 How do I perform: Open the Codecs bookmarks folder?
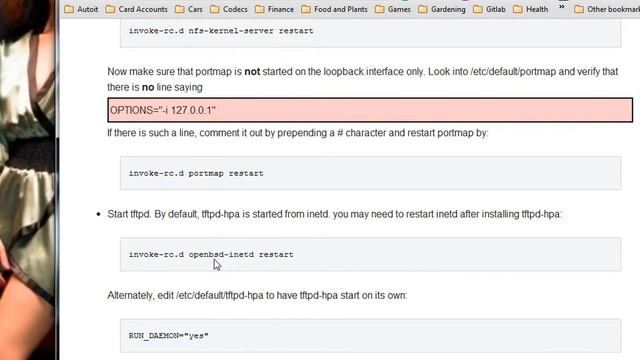click(229, 9)
